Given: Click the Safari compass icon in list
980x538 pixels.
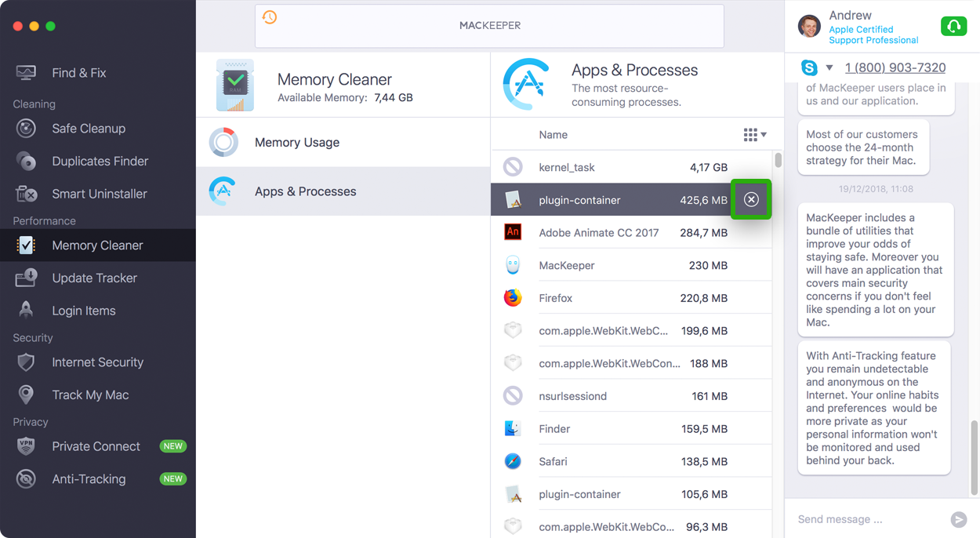Looking at the screenshot, I should 513,461.
